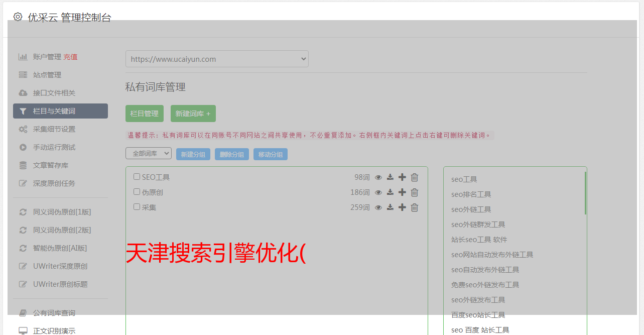Viewport: 644px width, 335px height.
Task: Check the SEO工具 library checkbox
Action: coord(137,177)
